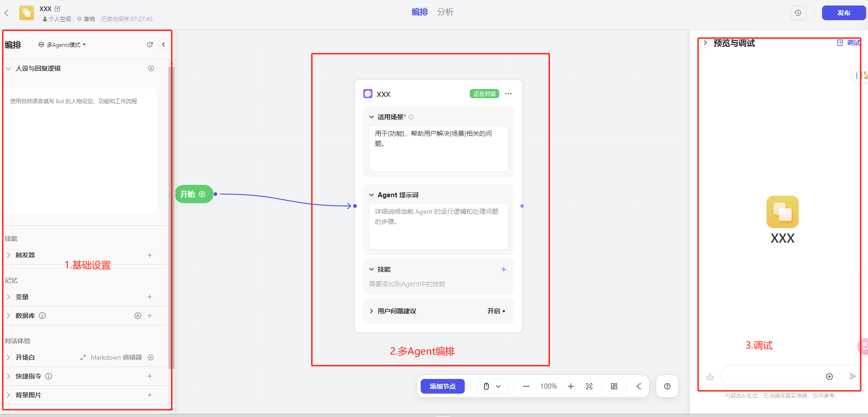Click the Agent 提示词 text box
The height and width of the screenshot is (417, 868).
439,227
